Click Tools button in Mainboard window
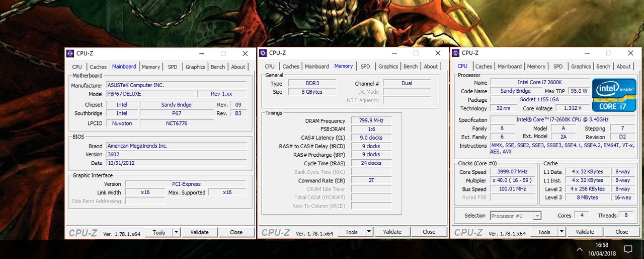Screen dimensions: 644x259 159,232
